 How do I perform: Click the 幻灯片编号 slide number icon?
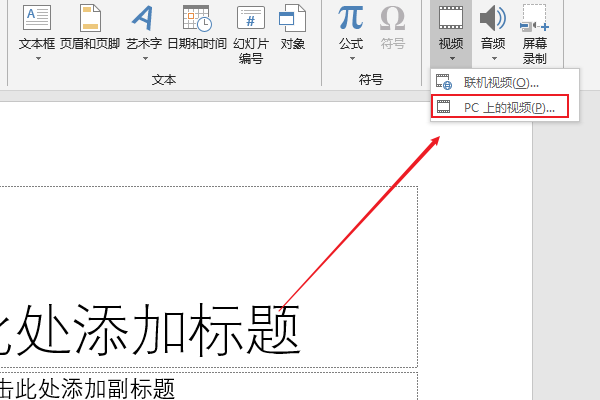coord(250,17)
